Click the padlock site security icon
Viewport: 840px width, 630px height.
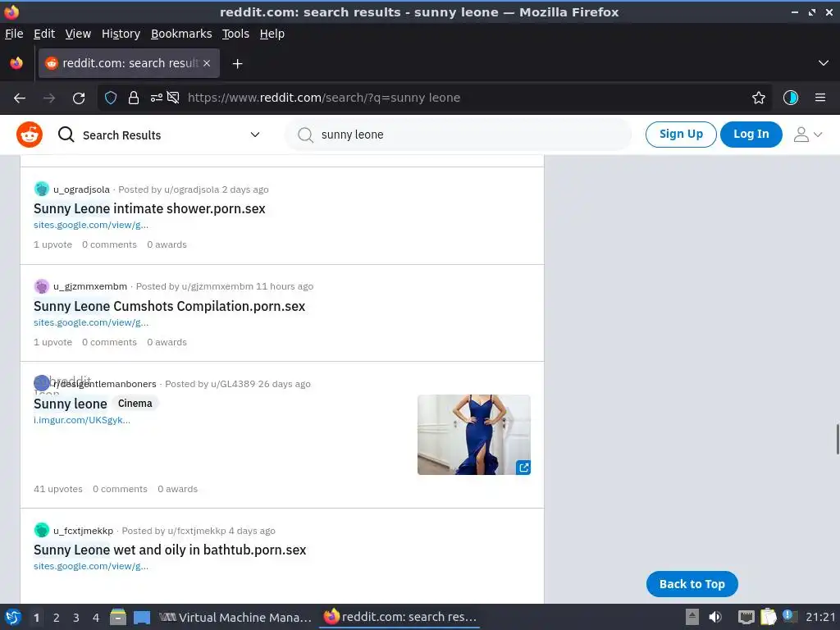point(134,98)
